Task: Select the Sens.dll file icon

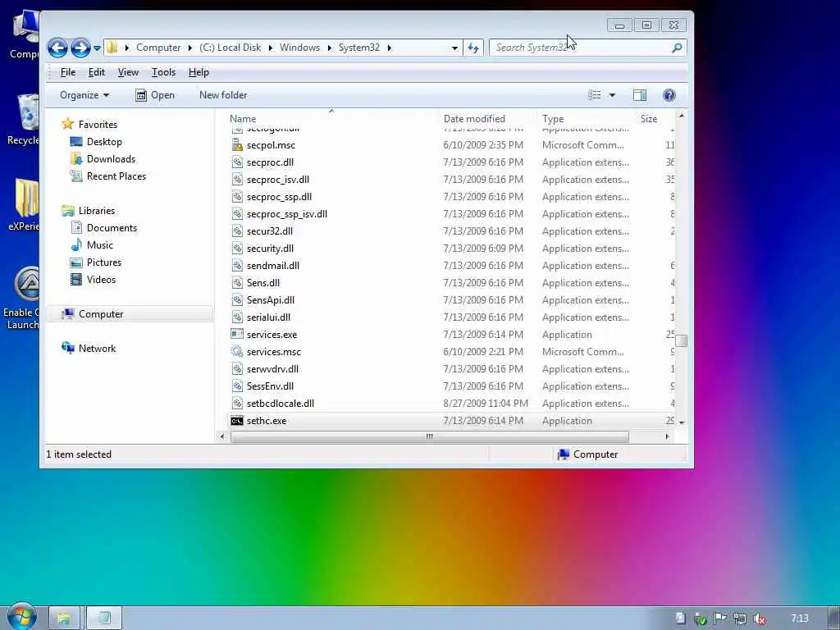Action: pos(237,283)
